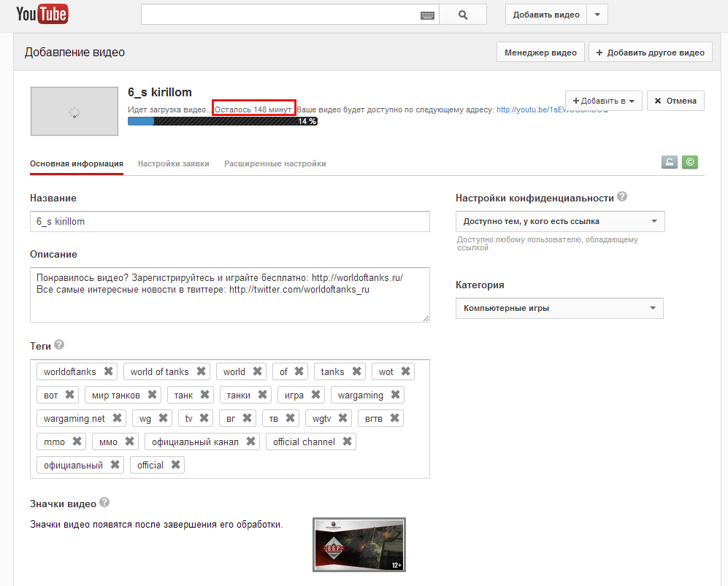Remove the 'wargaming' tag
The width and height of the screenshot is (728, 586).
click(395, 394)
